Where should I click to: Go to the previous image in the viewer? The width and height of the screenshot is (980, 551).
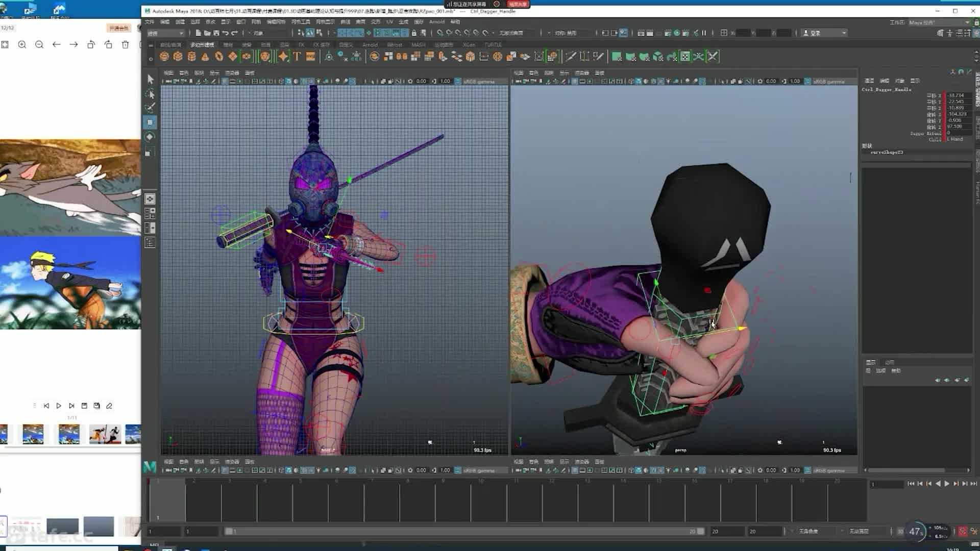57,45
